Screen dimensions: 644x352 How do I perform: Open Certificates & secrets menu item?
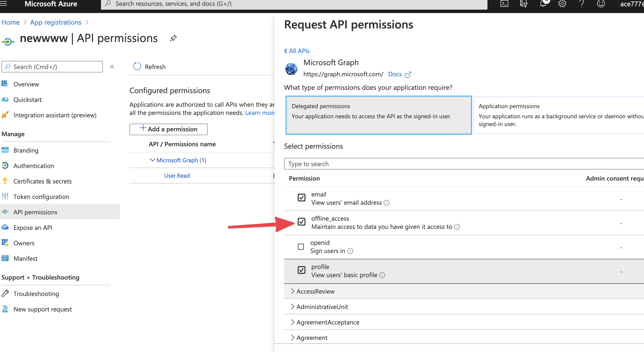click(x=43, y=181)
